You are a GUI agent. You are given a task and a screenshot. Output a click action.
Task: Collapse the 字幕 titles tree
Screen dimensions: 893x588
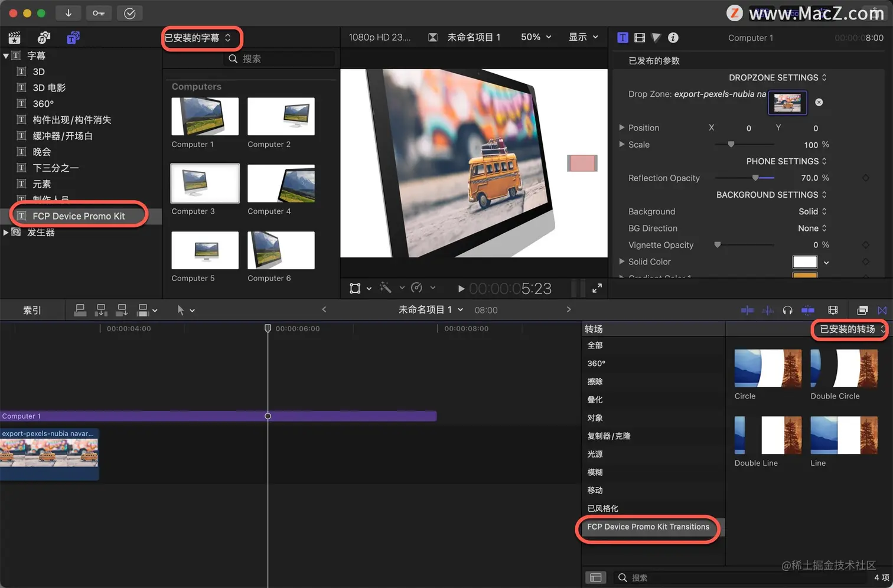6,55
